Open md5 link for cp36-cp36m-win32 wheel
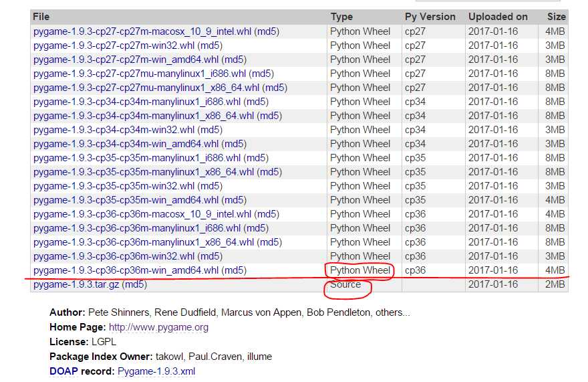The height and width of the screenshot is (382, 588). pyautogui.click(x=210, y=256)
